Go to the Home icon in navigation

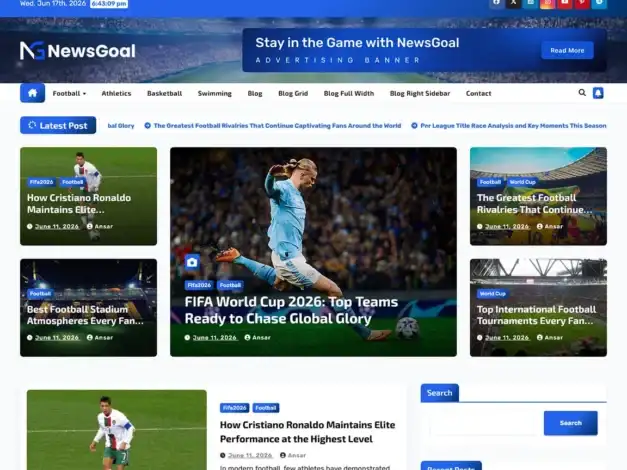(32, 93)
